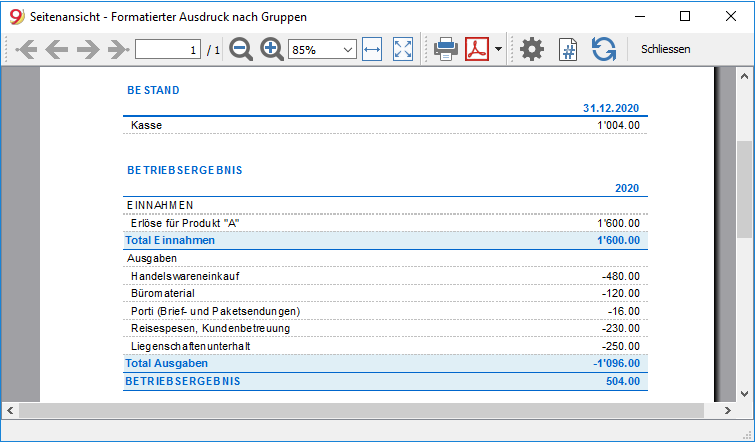Zoom in with plus magnifier

click(x=272, y=49)
